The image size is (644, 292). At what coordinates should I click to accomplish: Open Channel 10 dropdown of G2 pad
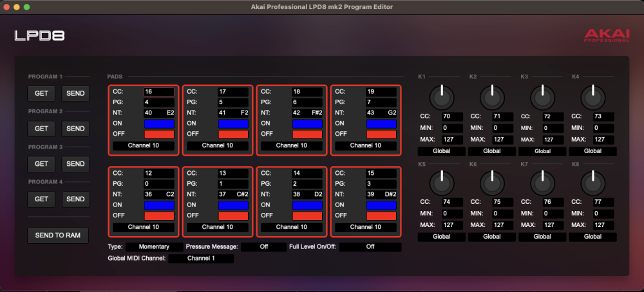pyautogui.click(x=366, y=145)
